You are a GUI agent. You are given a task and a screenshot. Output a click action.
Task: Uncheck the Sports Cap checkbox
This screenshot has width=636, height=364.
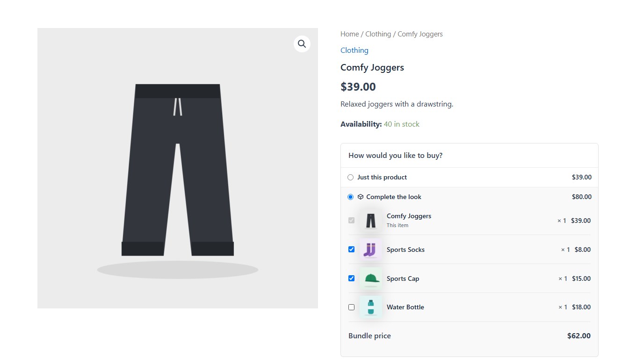point(352,278)
